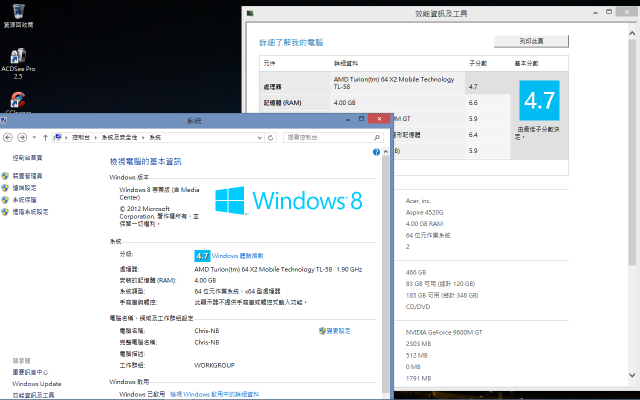Refresh the System window address bar

270,138
